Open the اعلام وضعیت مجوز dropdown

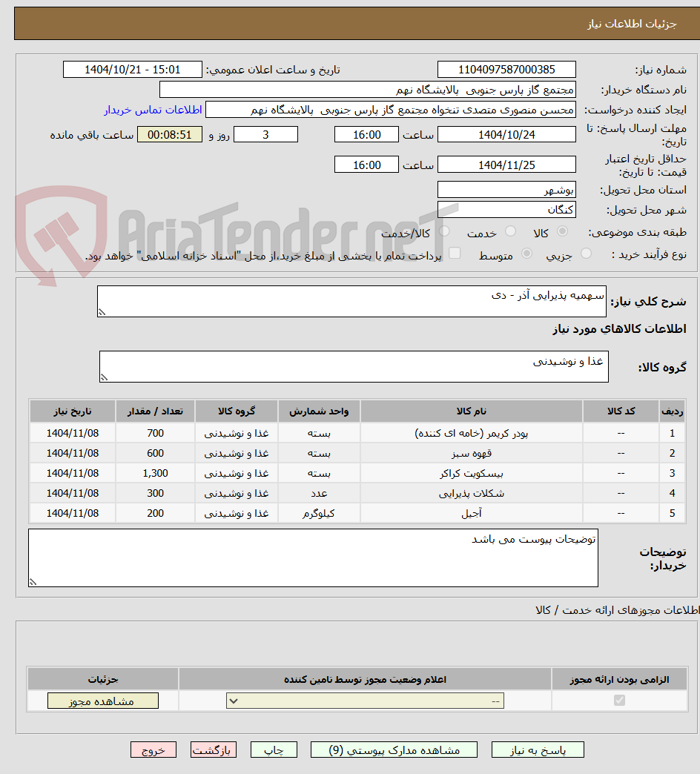[x=365, y=701]
